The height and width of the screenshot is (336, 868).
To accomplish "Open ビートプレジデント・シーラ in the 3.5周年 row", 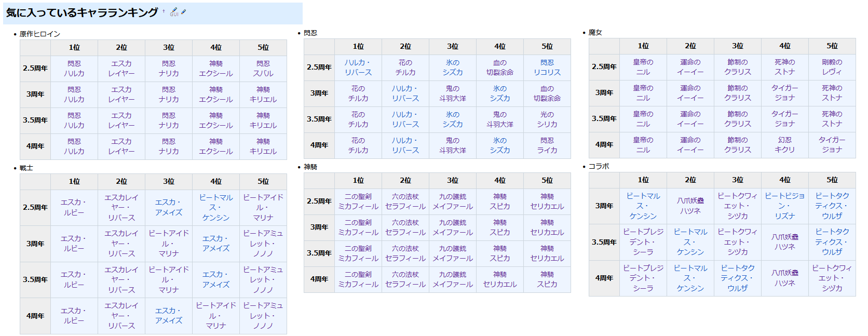I will pyautogui.click(x=643, y=242).
